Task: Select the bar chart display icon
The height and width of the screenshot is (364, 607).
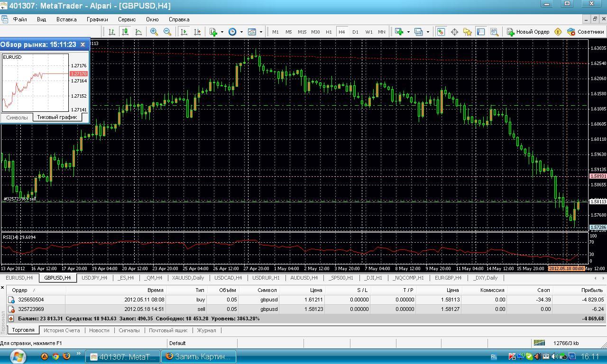Action: coord(112,32)
